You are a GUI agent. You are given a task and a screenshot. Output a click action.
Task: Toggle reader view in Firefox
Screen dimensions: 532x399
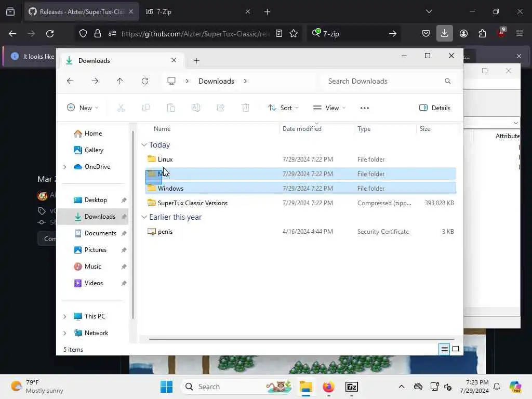[x=279, y=33]
